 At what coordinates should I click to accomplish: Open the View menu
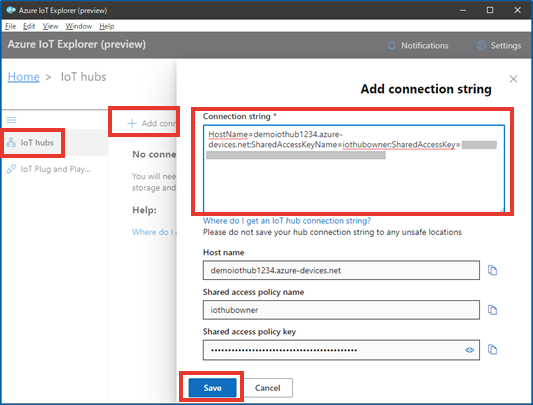click(x=50, y=26)
